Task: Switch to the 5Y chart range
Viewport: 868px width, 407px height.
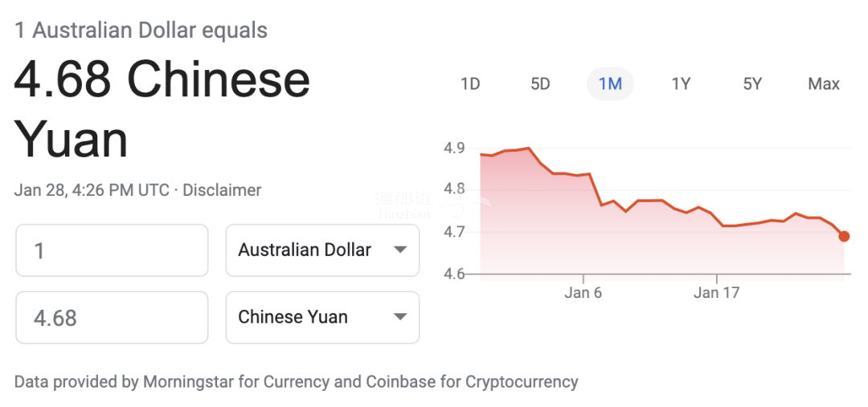Action: pyautogui.click(x=752, y=84)
